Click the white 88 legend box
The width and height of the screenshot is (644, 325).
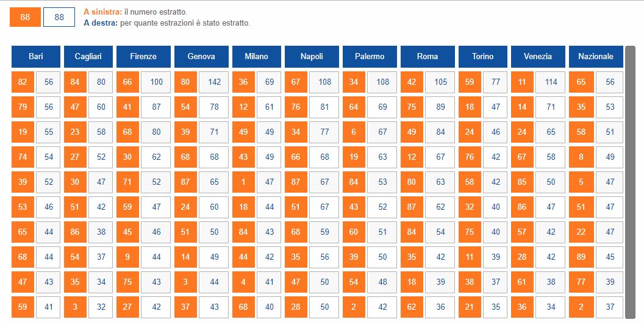(59, 17)
